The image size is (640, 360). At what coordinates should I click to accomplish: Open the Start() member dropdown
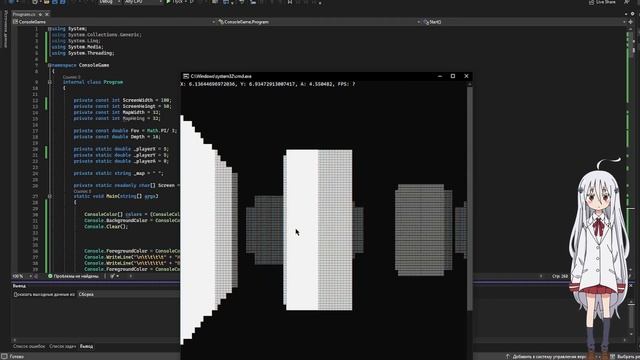click(524, 22)
